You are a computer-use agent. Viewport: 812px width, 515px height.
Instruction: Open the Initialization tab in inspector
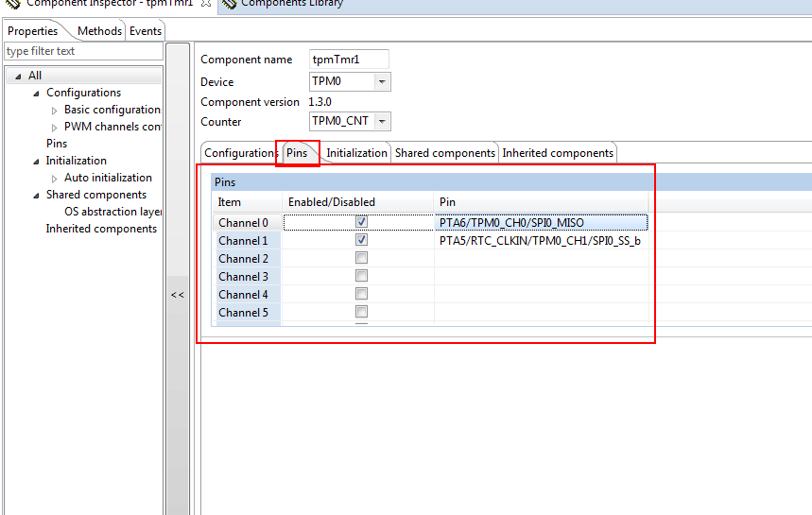point(356,153)
